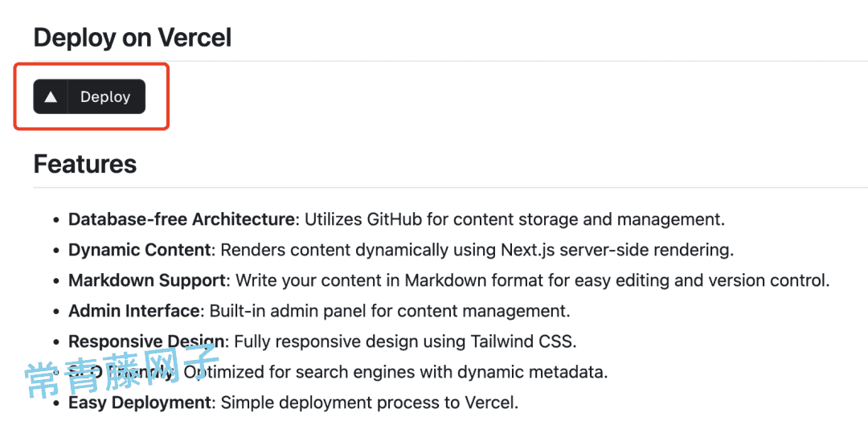This screenshot has width=868, height=421.
Task: Click the bold 'Easy Deployment' label
Action: 140,403
